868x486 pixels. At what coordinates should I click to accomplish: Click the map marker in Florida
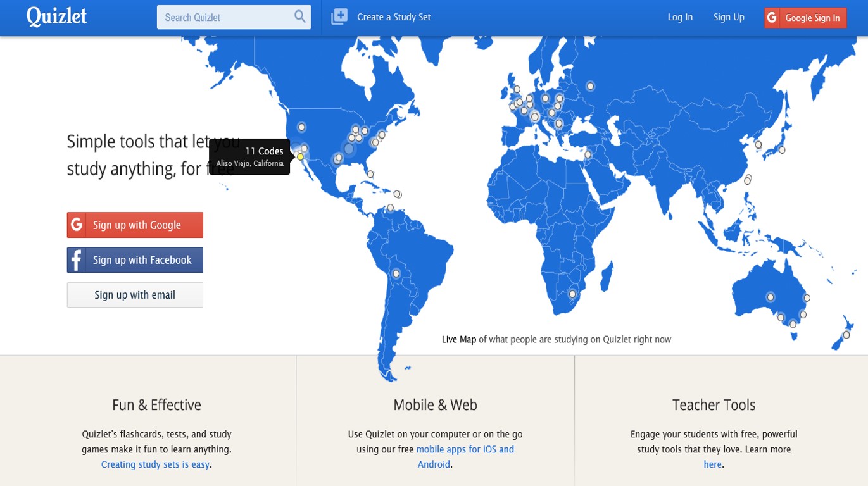pos(370,174)
